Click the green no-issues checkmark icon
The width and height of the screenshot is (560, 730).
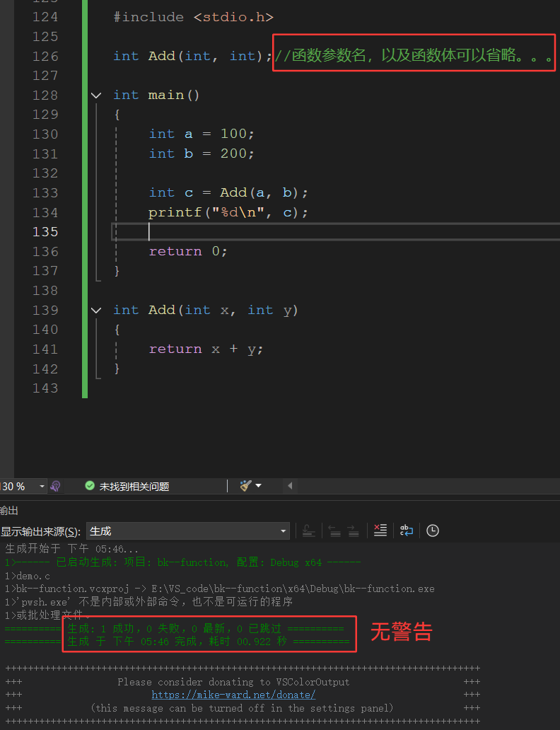point(90,486)
